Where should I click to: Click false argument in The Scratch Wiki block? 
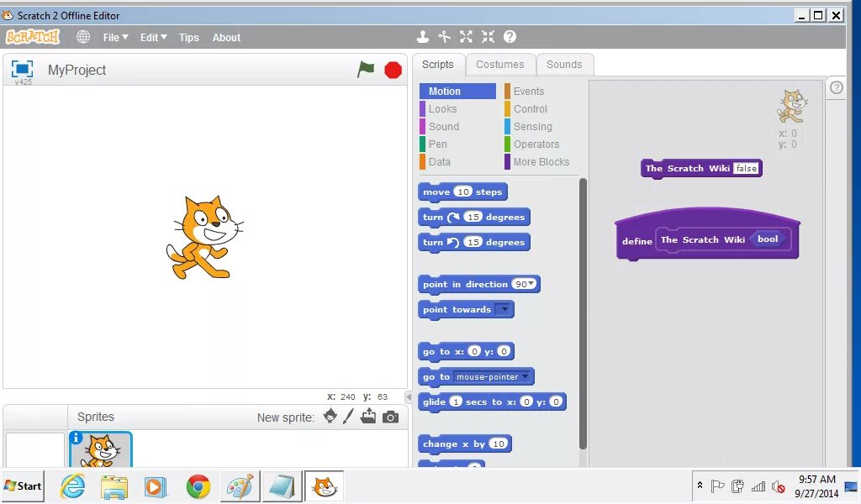(746, 168)
